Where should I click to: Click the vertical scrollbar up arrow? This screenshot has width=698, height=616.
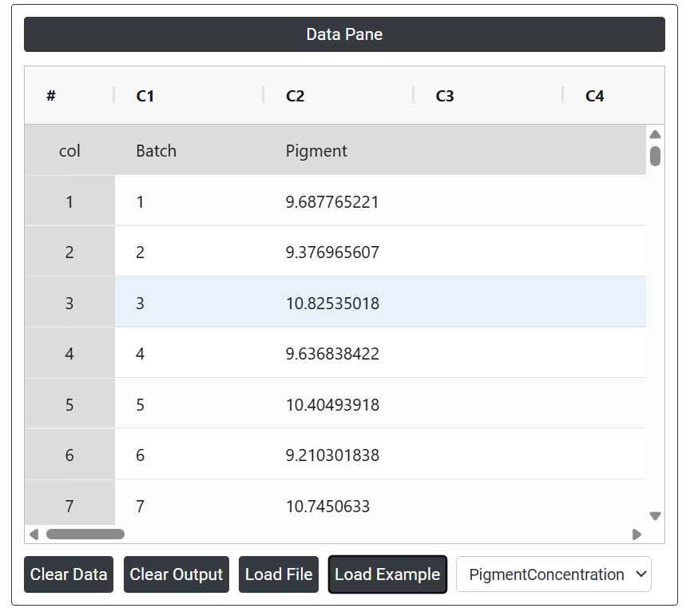coord(655,134)
